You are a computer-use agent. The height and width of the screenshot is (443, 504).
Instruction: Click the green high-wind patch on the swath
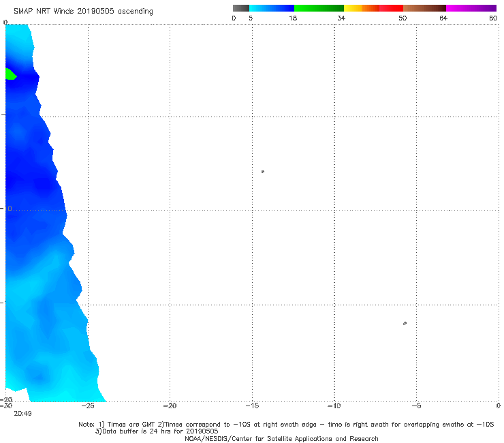tap(10, 74)
